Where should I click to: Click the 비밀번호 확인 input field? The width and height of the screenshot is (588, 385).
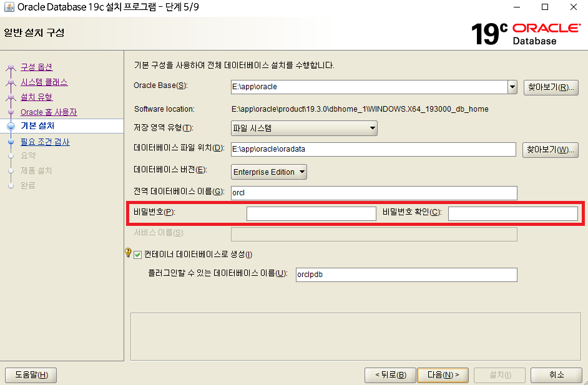[513, 213]
